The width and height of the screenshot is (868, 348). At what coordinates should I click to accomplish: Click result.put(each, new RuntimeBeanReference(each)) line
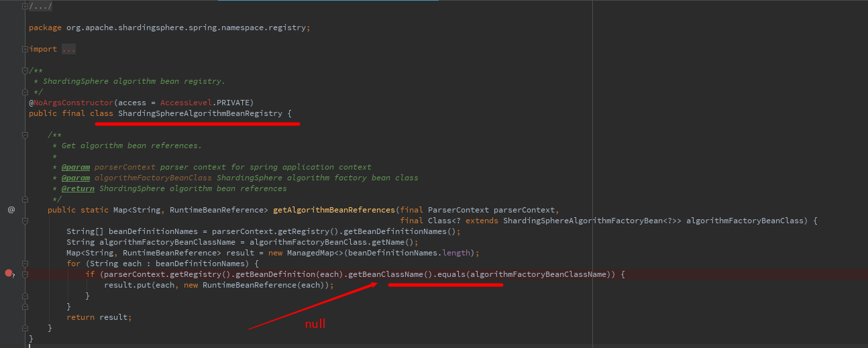coord(219,285)
